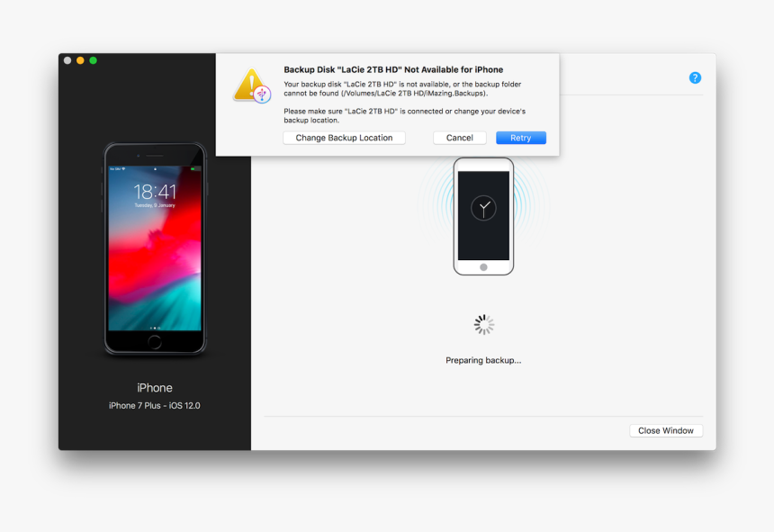Click the green zoom window button
Viewport: 774px width, 532px height.
pyautogui.click(x=94, y=60)
